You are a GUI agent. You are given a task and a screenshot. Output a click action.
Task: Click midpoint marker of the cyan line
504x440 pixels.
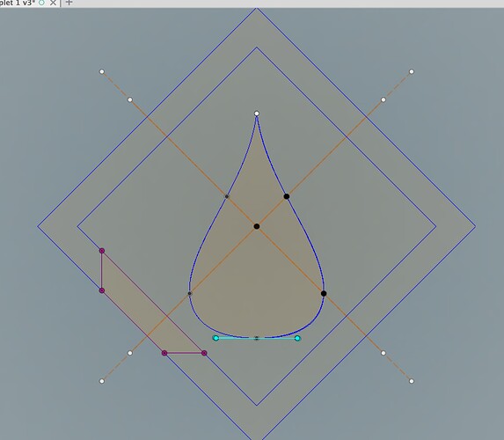(x=257, y=338)
